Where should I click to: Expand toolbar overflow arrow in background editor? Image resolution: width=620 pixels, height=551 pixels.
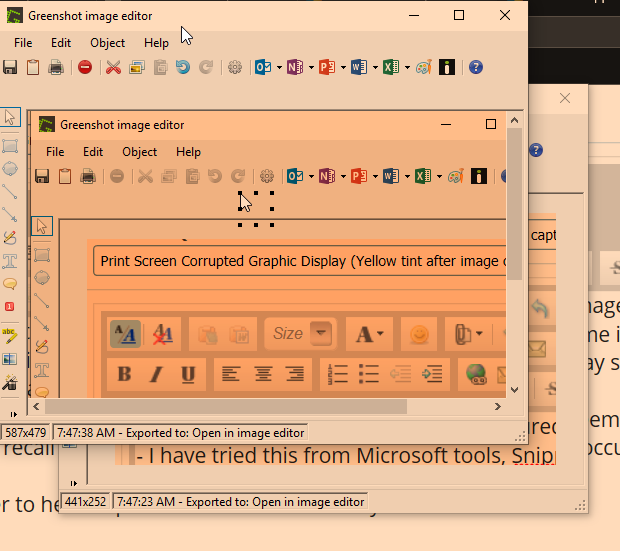pos(74,483)
